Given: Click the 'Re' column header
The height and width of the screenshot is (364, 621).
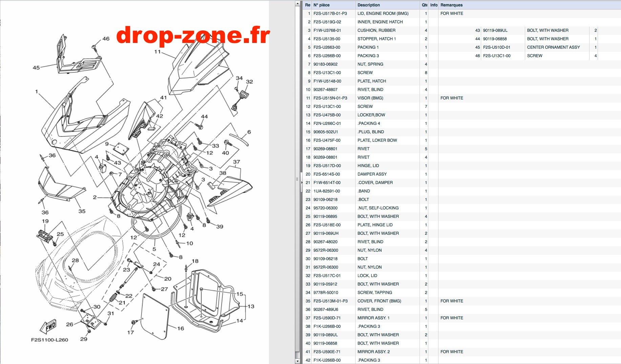Looking at the screenshot, I should 307,5.
